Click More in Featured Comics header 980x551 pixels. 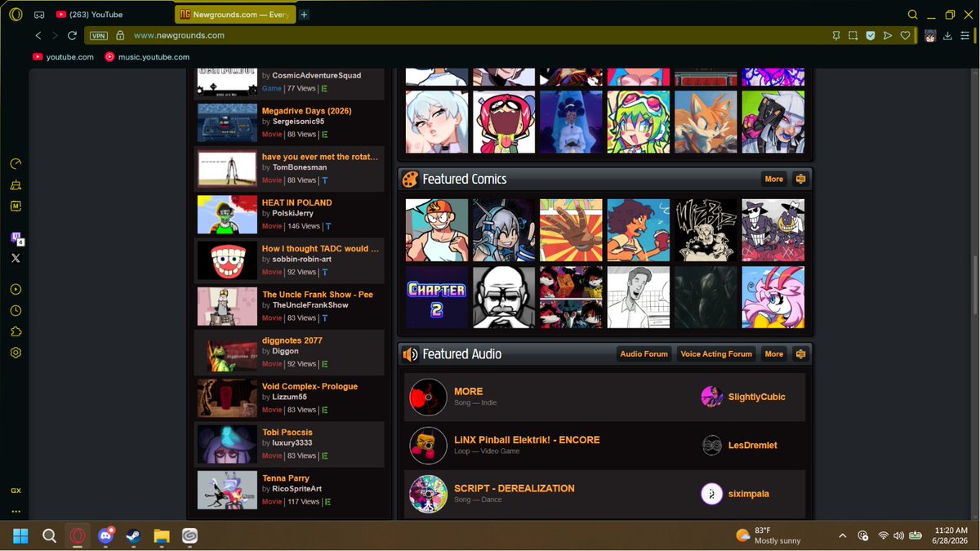tap(774, 179)
